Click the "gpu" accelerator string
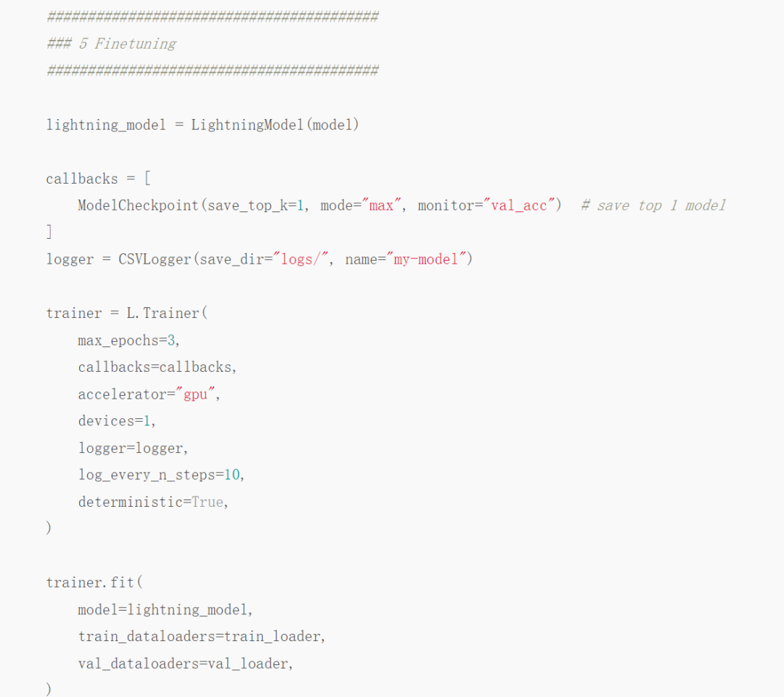 196,394
